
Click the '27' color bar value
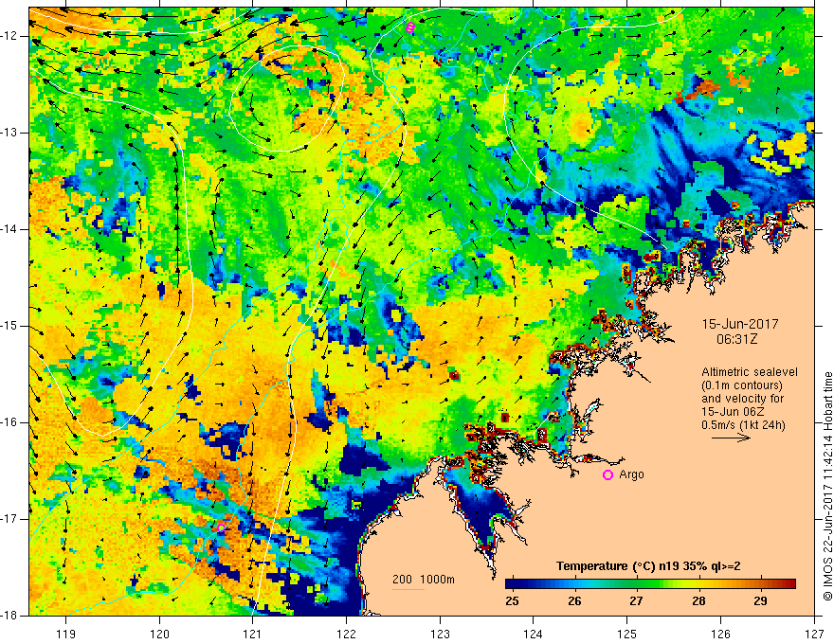[636, 600]
